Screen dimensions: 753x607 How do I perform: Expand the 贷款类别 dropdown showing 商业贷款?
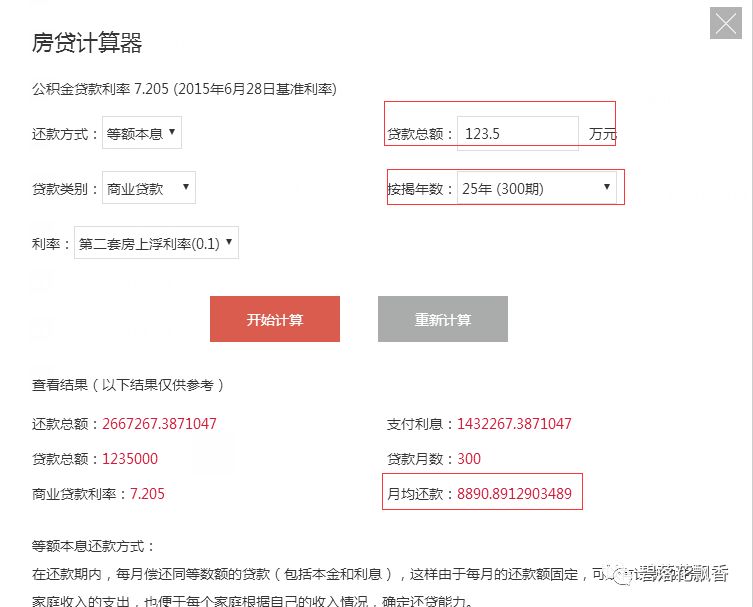click(149, 188)
